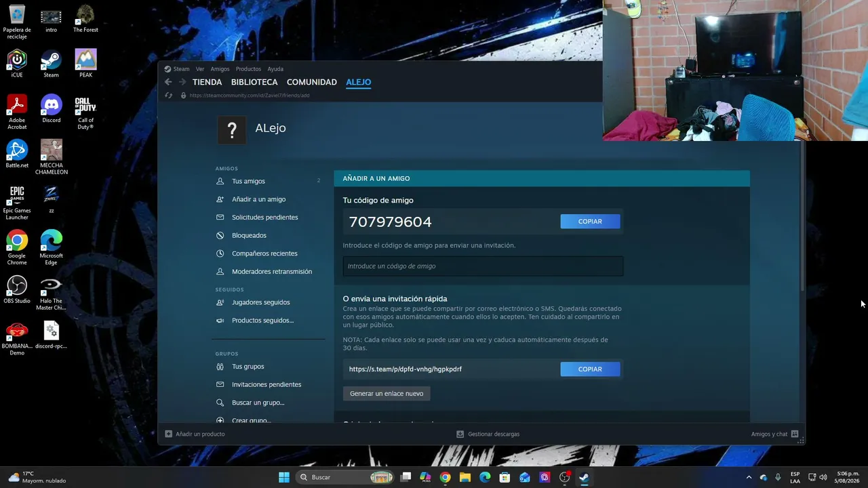The height and width of the screenshot is (488, 868).
Task: Select the iCUE desktop icon
Action: (17, 64)
